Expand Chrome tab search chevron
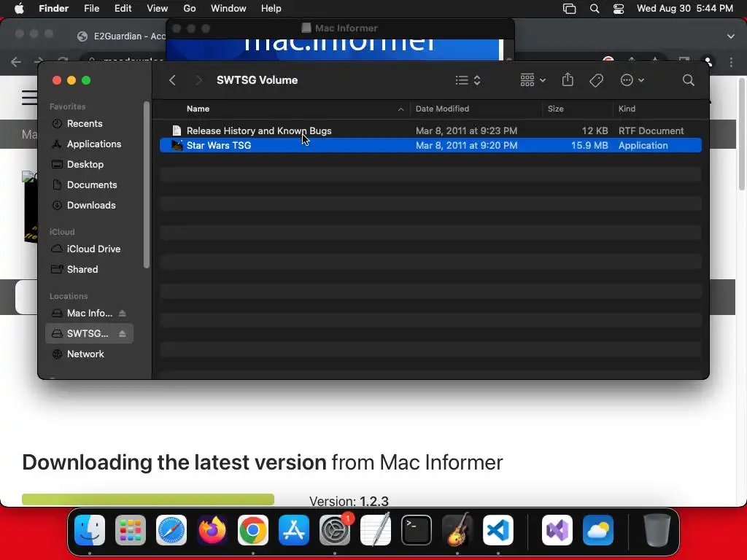 coord(731,36)
